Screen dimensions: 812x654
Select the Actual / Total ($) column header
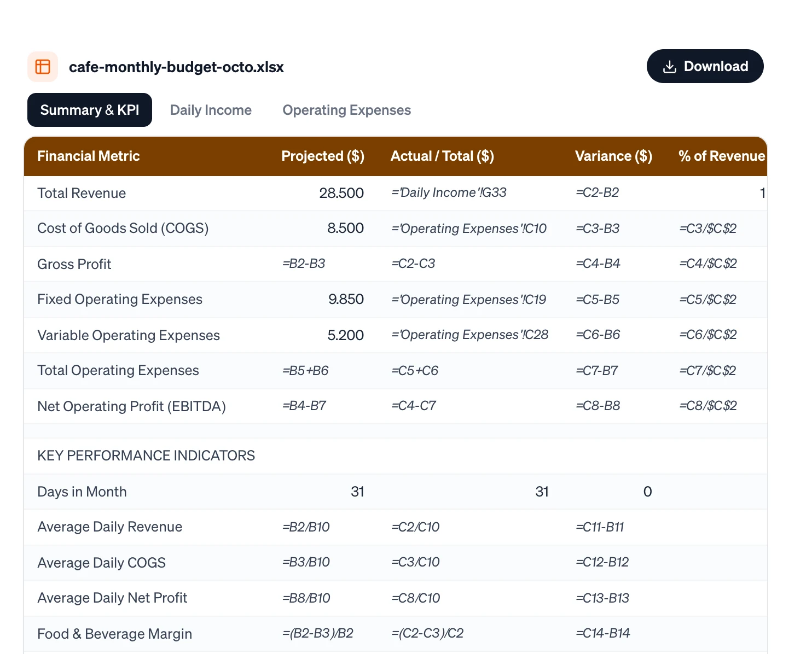[442, 156]
